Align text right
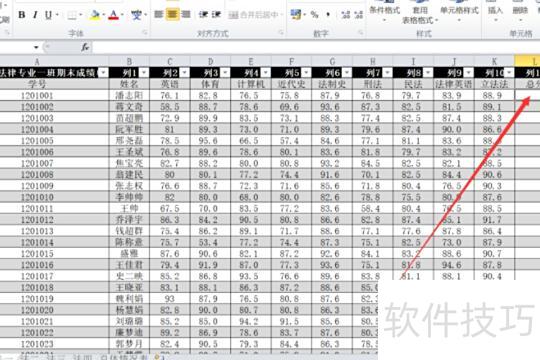 point(186,14)
